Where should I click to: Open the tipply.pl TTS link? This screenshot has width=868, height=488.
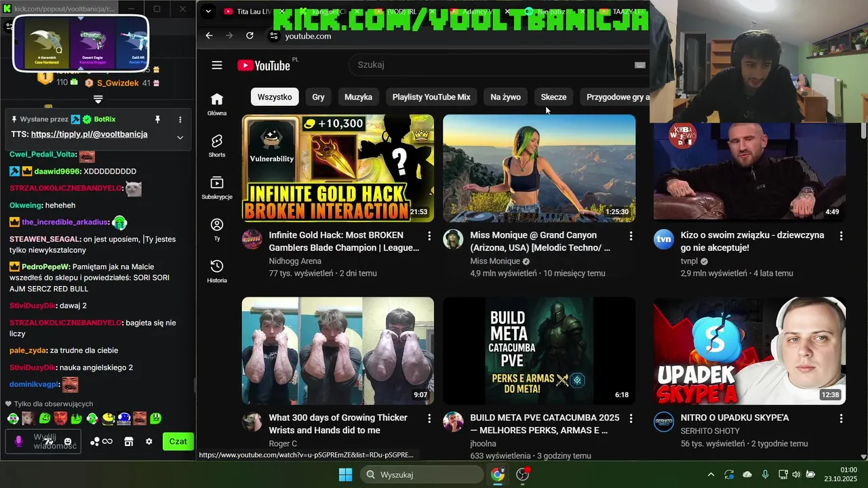tap(89, 134)
